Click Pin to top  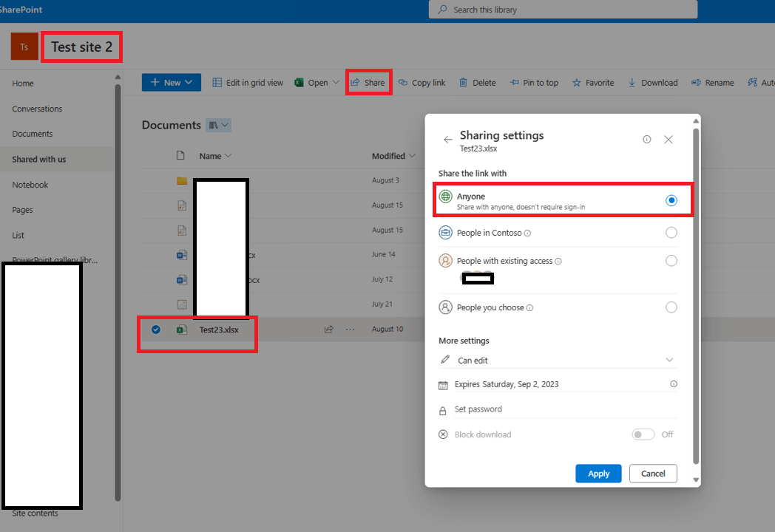tap(535, 83)
